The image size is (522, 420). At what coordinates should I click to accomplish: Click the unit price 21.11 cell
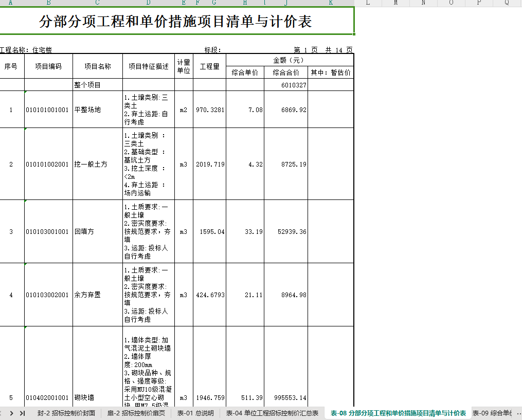[x=245, y=295]
